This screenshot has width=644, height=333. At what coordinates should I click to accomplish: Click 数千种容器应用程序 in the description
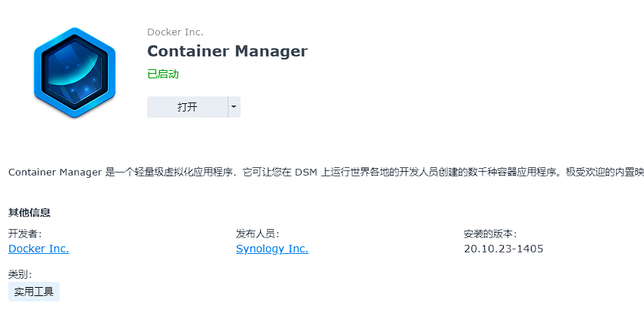tap(513, 173)
